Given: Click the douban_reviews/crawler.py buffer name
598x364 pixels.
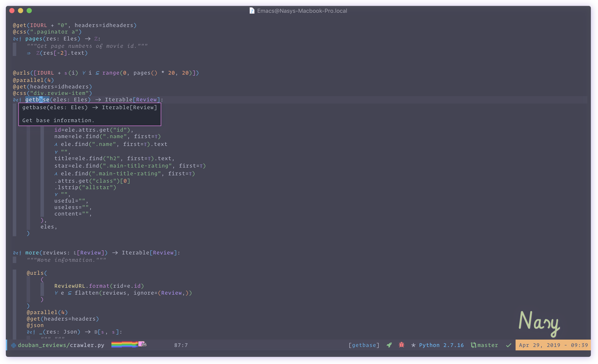Looking at the screenshot, I should (61, 345).
